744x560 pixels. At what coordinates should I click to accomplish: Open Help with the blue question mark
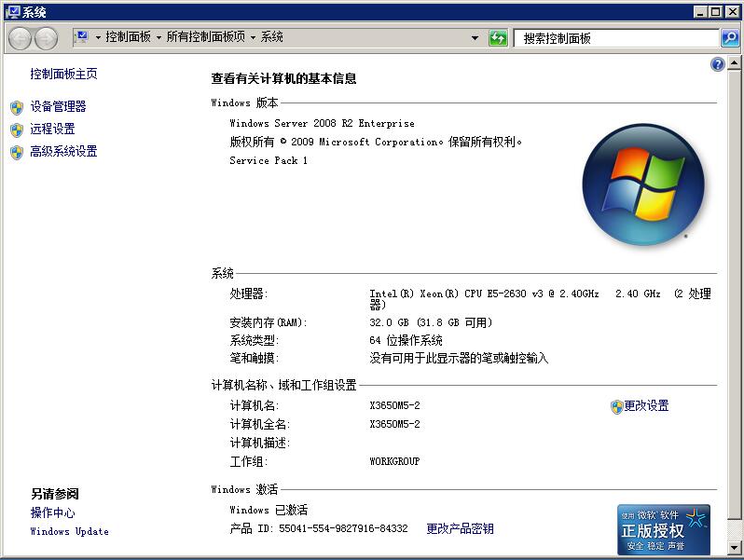[717, 64]
